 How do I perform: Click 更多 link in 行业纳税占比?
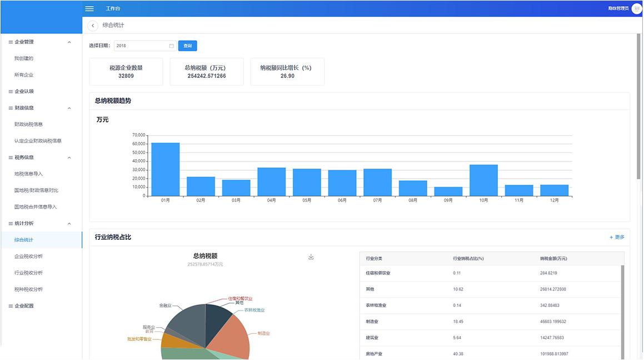pos(620,237)
